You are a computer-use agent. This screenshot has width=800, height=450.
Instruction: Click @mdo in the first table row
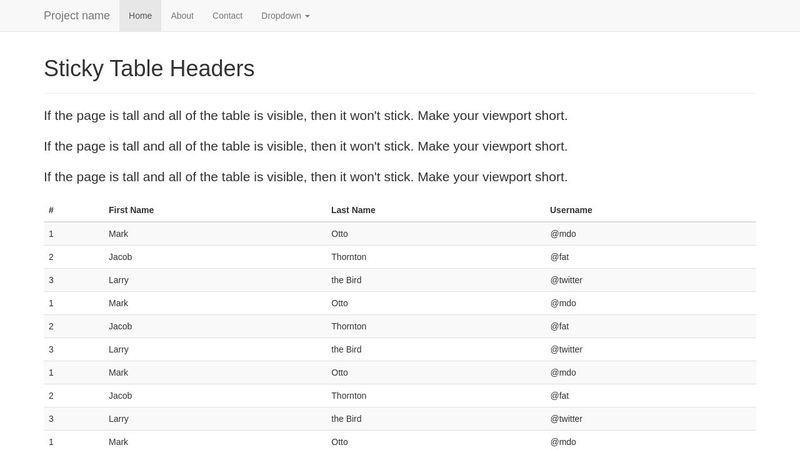(x=563, y=234)
